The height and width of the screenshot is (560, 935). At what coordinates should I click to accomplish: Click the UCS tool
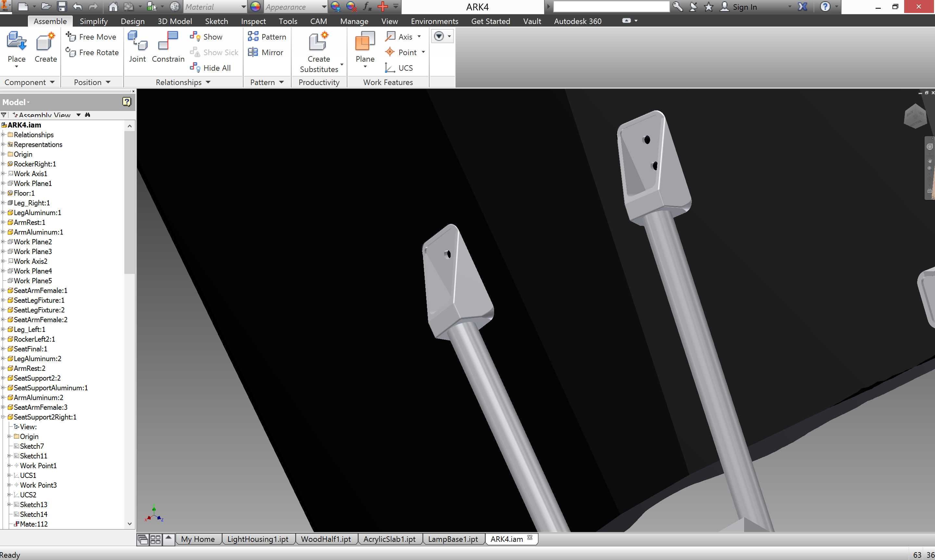[x=399, y=67]
